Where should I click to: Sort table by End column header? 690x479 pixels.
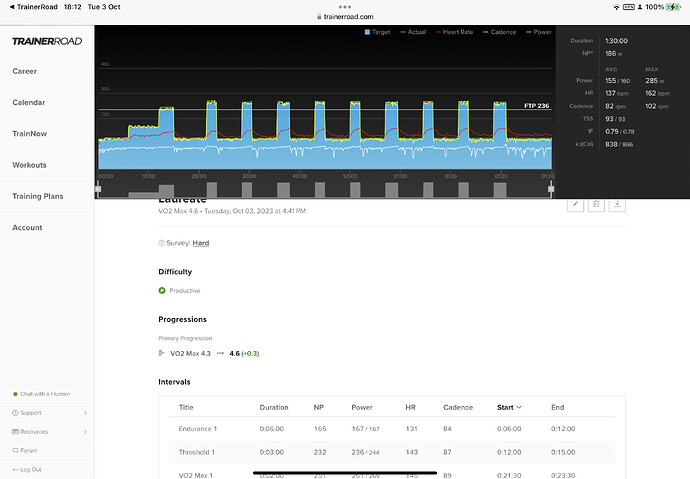558,407
